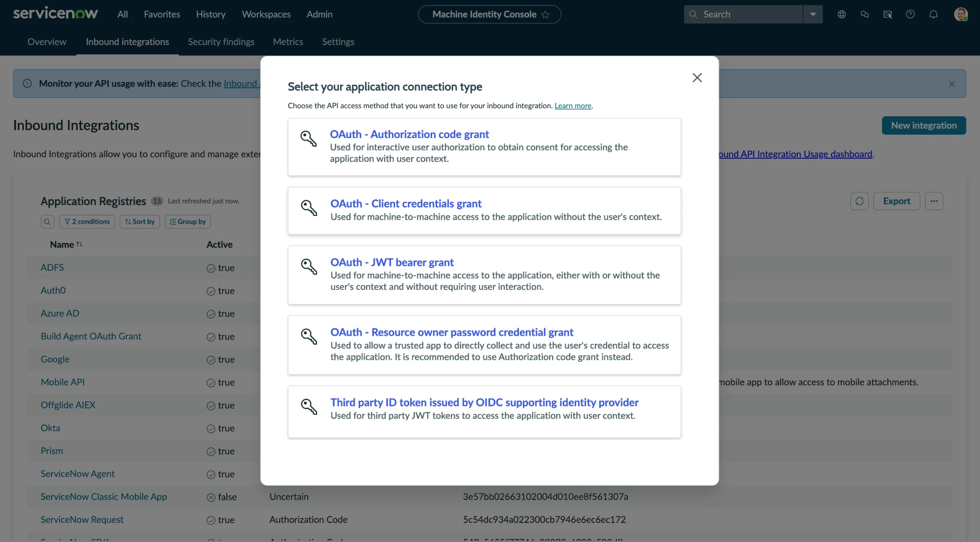980x542 pixels.
Task: Close the connection type dialog
Action: coord(697,77)
